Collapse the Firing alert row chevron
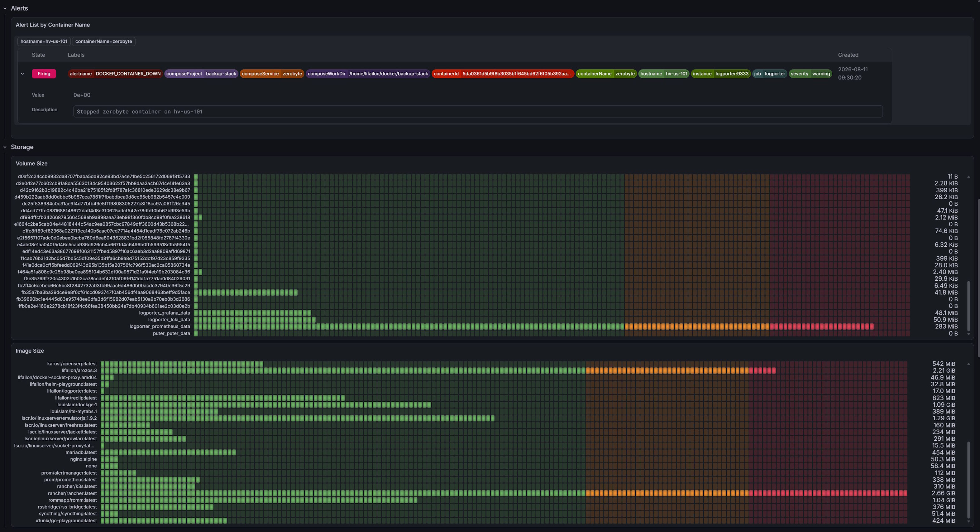This screenshot has height=532, width=980. 22,74
